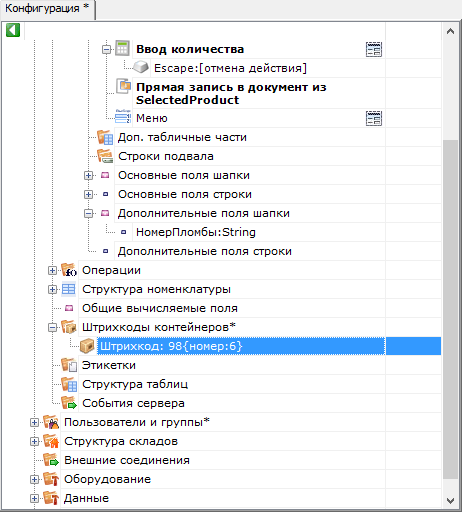This screenshot has width=462, height=512.
Task: Click the calculator icon beside Ввод количества
Action: click(122, 48)
